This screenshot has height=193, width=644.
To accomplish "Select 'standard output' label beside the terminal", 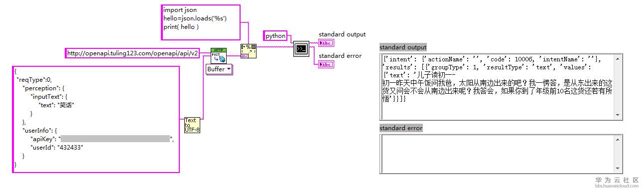I will coord(342,34).
